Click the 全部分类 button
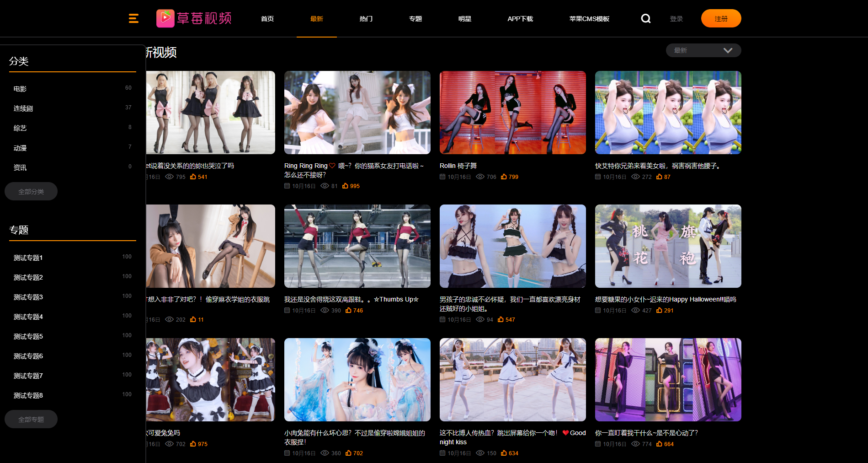 pos(31,191)
